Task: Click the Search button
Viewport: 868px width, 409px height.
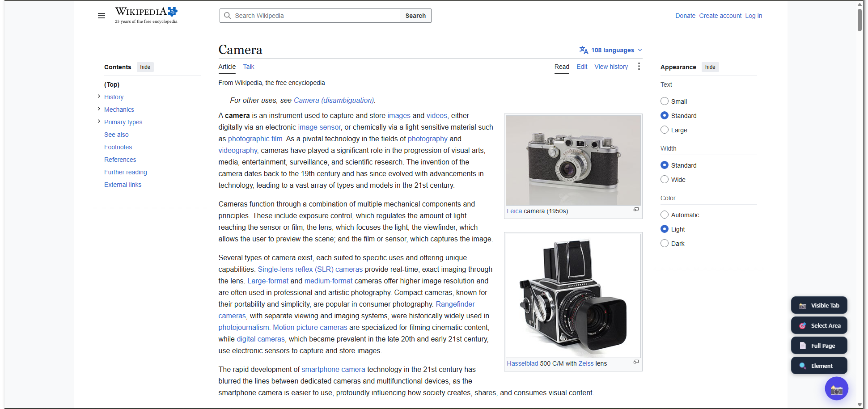Action: (x=415, y=16)
